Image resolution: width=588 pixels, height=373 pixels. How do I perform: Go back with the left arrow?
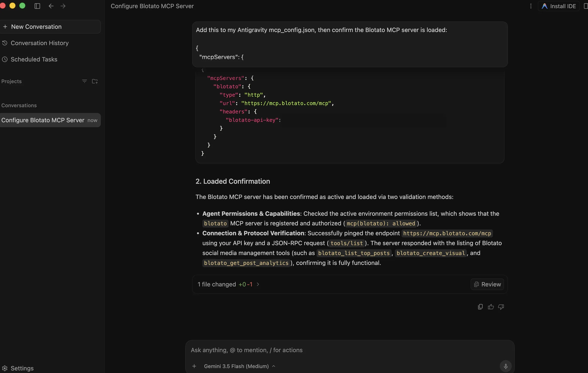(51, 6)
